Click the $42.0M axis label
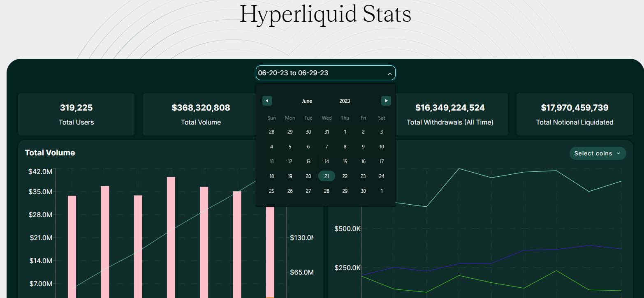The width and height of the screenshot is (644, 298). (40, 171)
